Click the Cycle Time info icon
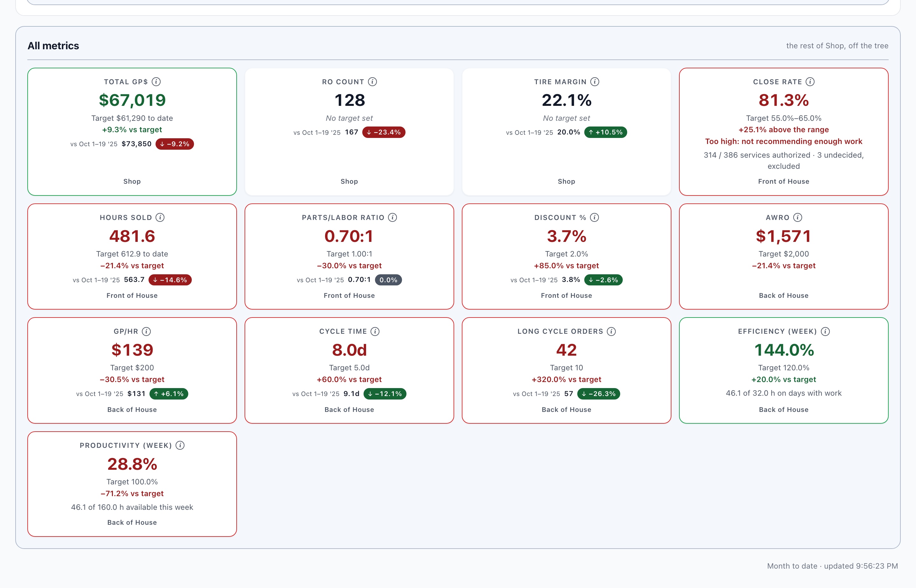Screen dimensions: 916x588 375,332
